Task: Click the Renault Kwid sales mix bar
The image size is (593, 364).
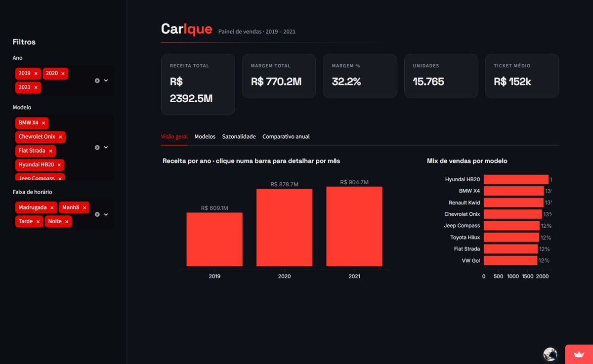Action: pos(513,202)
